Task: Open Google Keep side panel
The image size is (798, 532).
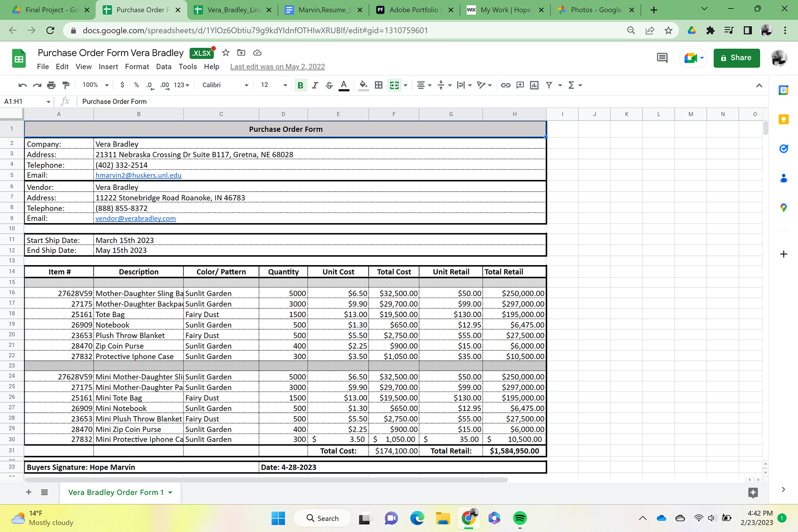Action: [783, 120]
